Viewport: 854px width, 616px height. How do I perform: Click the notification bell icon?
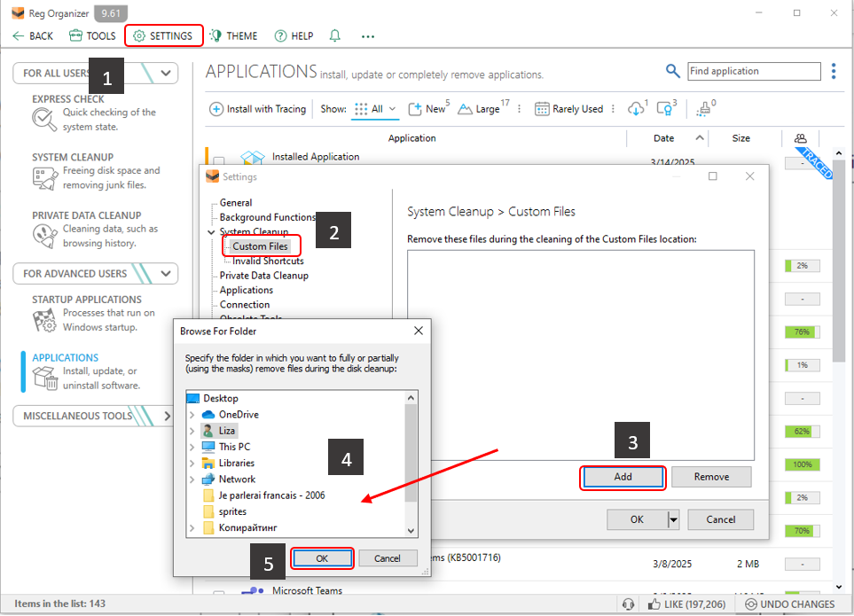334,36
